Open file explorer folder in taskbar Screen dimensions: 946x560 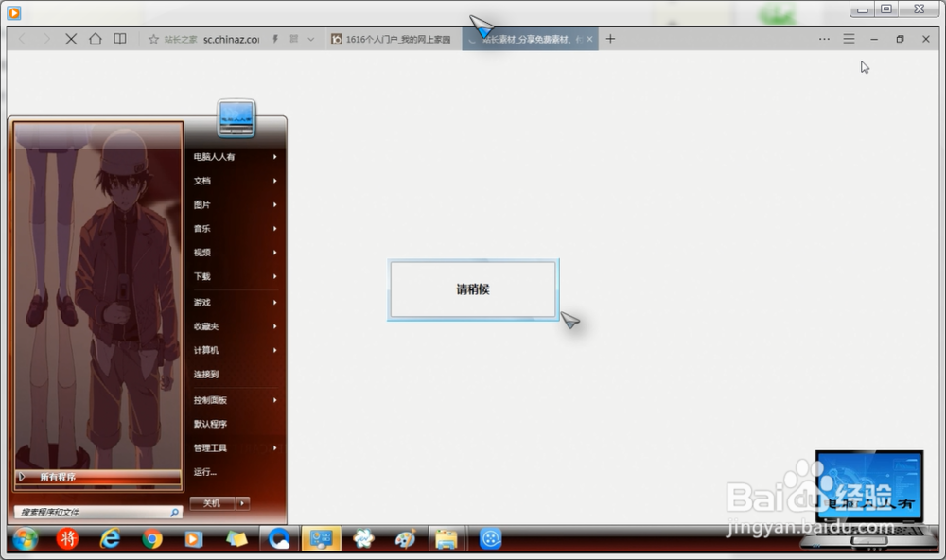click(447, 539)
